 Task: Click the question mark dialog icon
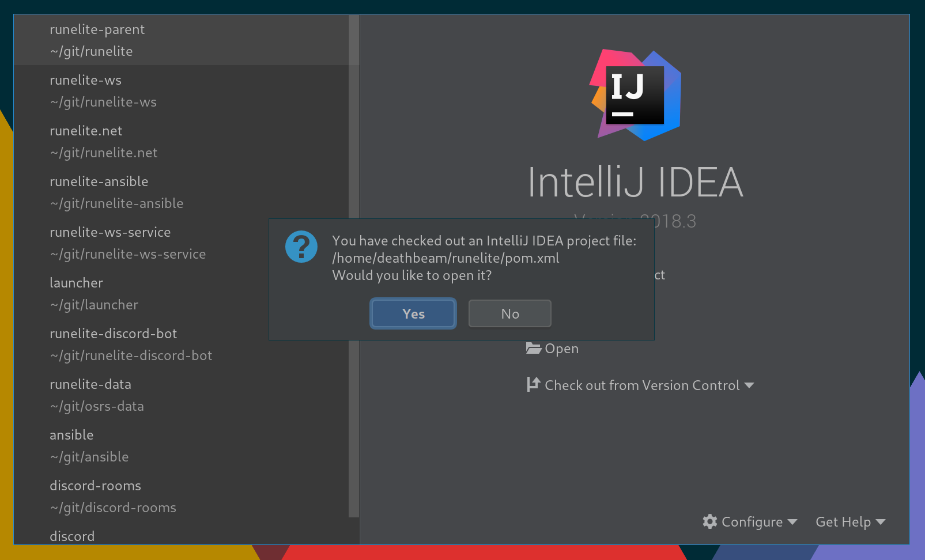pos(301,247)
